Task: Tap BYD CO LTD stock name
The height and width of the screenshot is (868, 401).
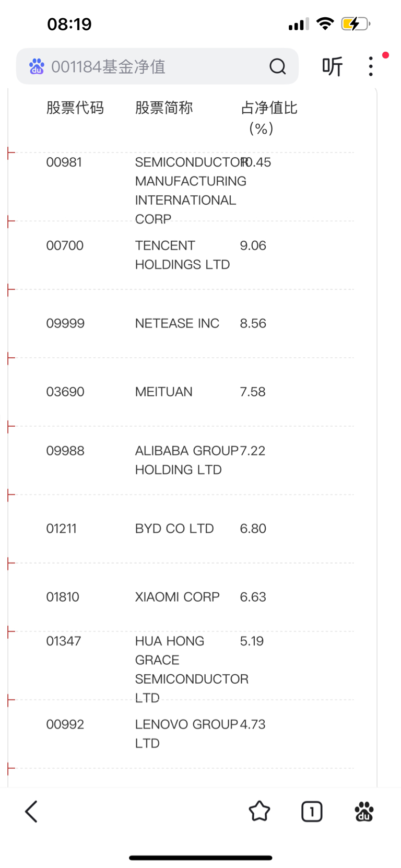Action: pyautogui.click(x=174, y=529)
